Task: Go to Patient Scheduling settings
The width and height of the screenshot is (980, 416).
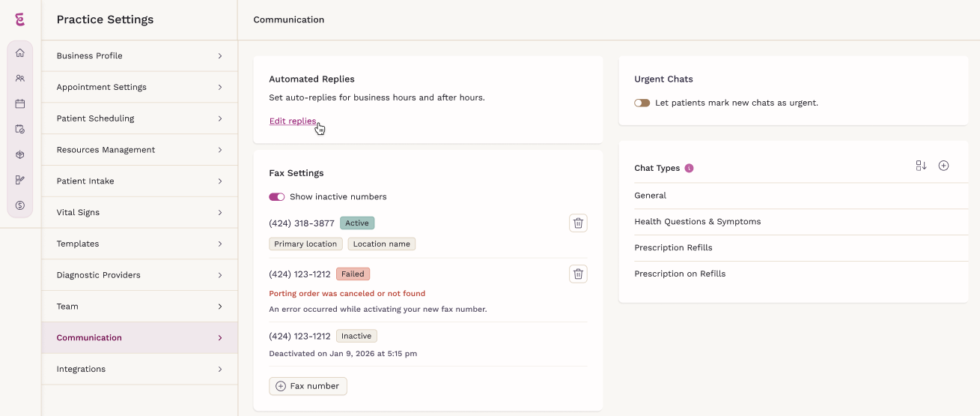Action: coord(140,118)
